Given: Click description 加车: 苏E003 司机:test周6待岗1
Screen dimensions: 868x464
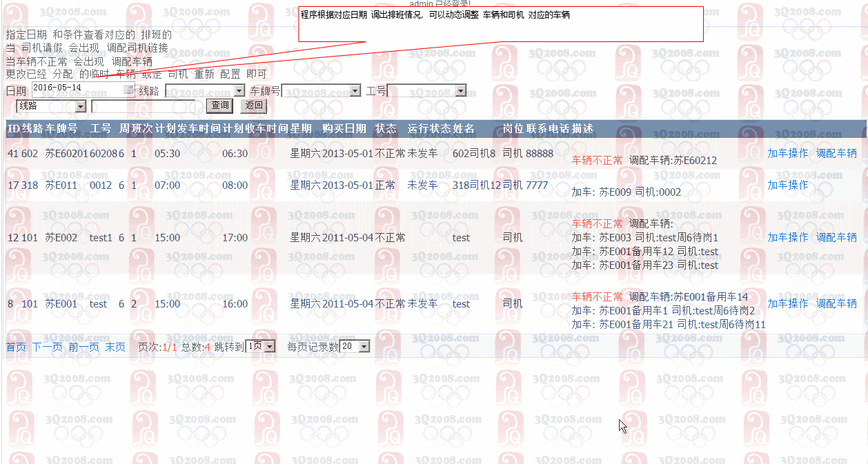Looking at the screenshot, I should (x=645, y=237).
